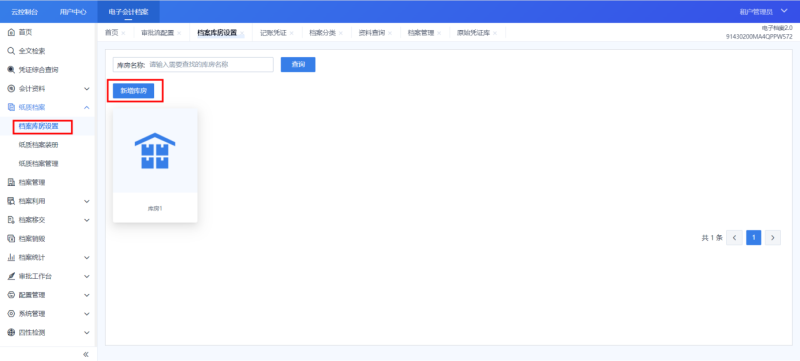Click the 查询 search button
800x361 pixels.
click(x=298, y=64)
